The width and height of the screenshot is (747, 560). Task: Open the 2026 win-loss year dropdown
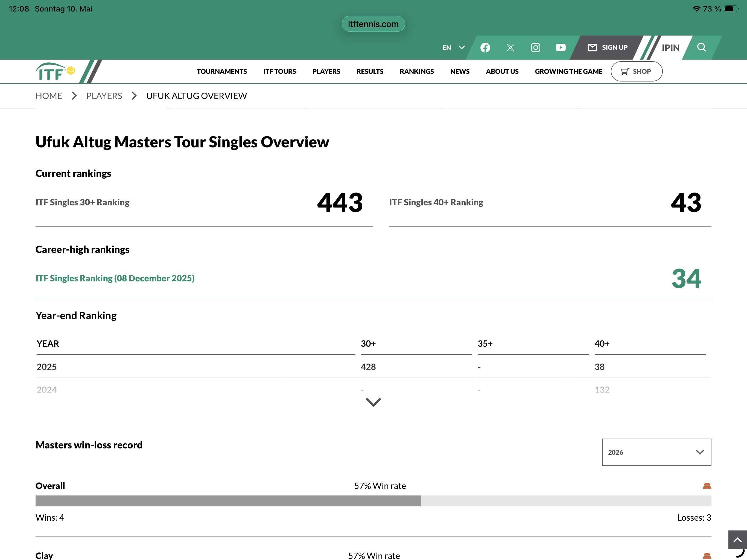click(656, 452)
